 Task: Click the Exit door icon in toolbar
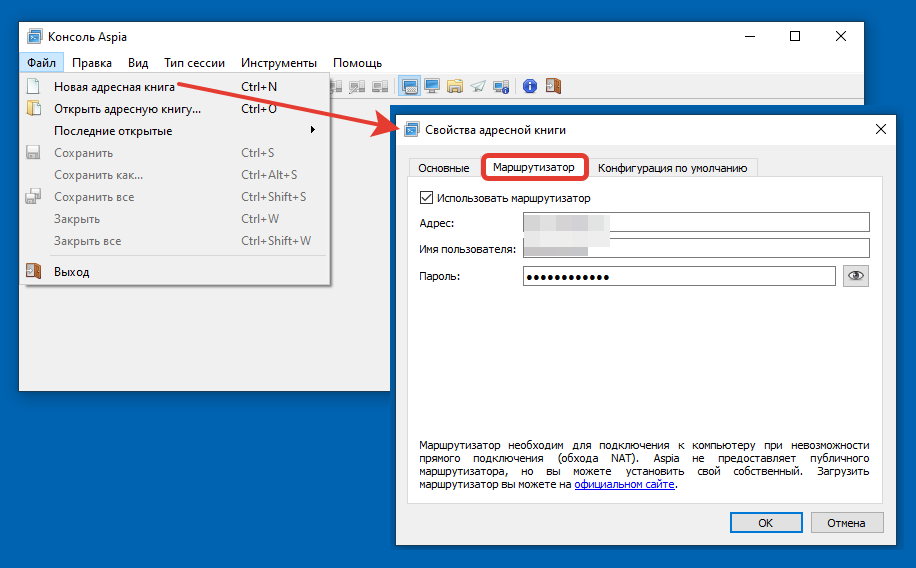(x=553, y=87)
